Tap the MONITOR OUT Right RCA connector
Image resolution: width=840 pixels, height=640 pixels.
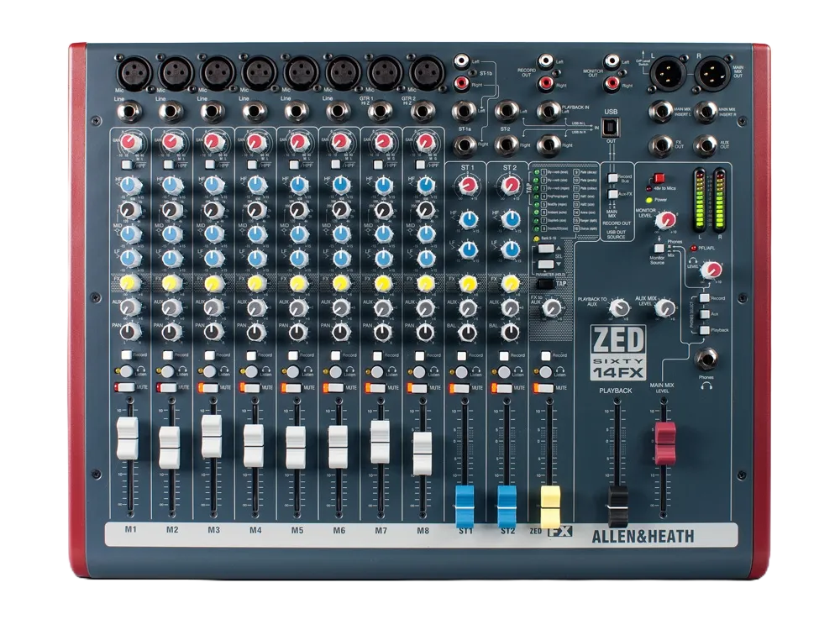612,83
